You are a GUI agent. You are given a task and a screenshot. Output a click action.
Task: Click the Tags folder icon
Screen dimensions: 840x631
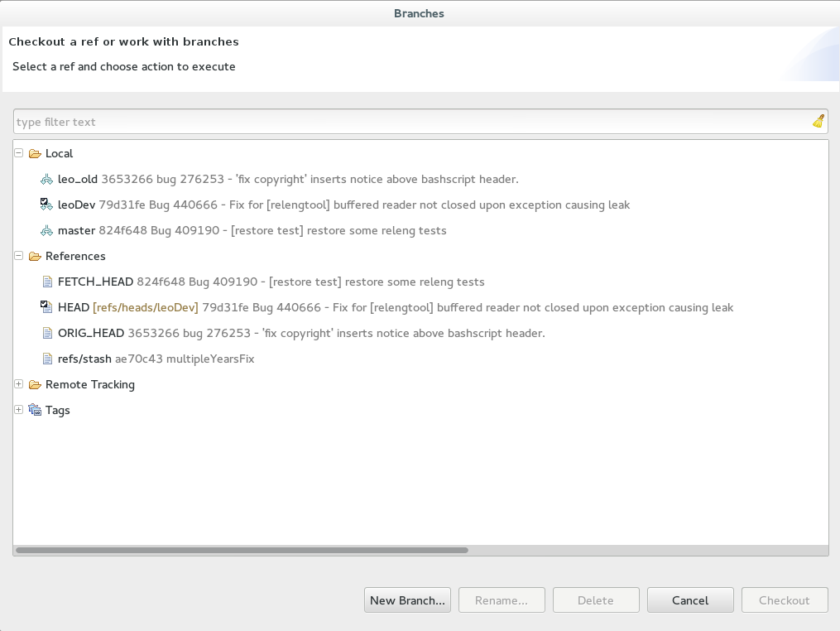[x=35, y=410]
